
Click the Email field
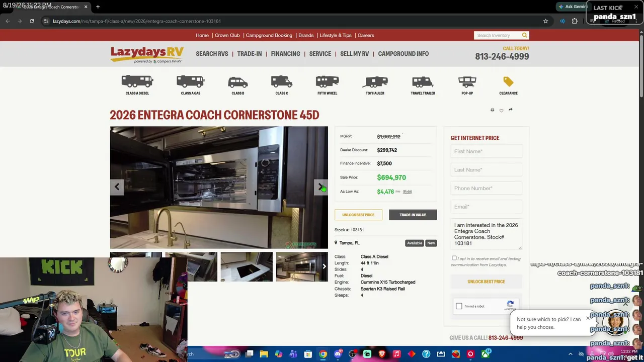tap(486, 207)
